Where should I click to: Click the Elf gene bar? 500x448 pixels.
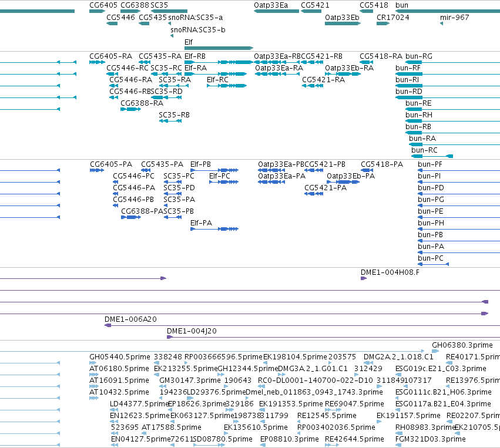(x=219, y=48)
